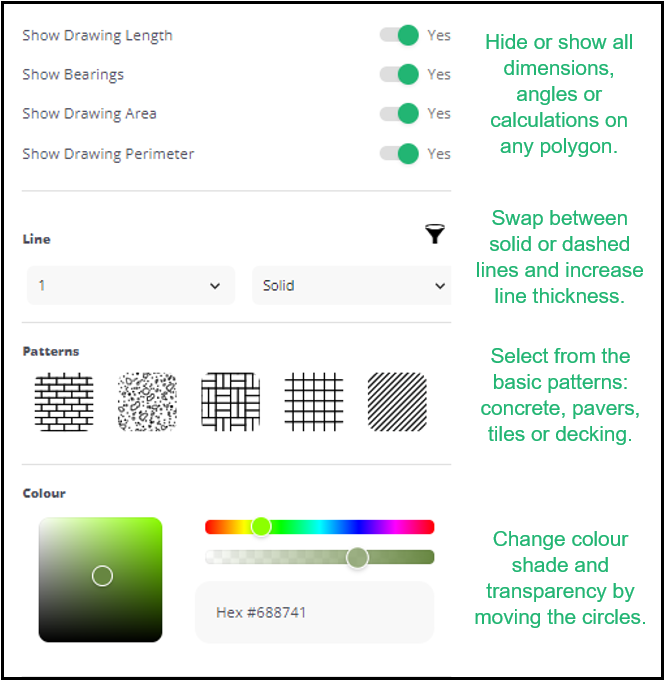665x681 pixels.
Task: Turn off Show Drawing Area toggle
Action: (x=399, y=113)
